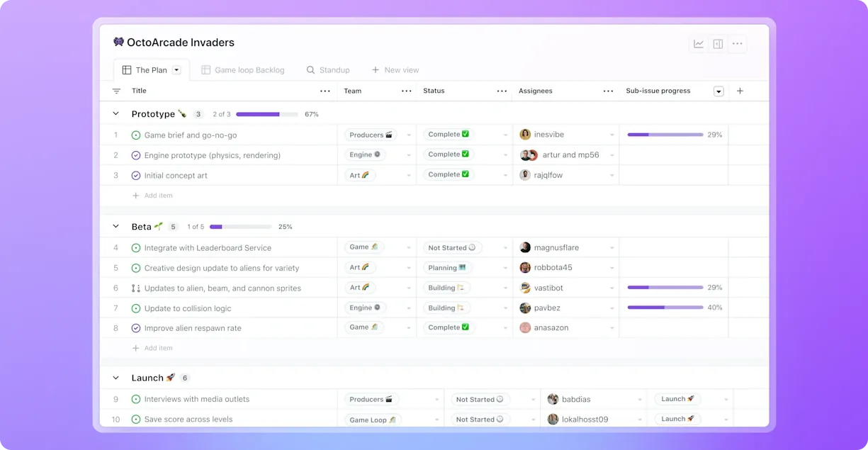Open Status dropdown for Integrate with Leaderboard row
The image size is (868, 450).
point(505,248)
